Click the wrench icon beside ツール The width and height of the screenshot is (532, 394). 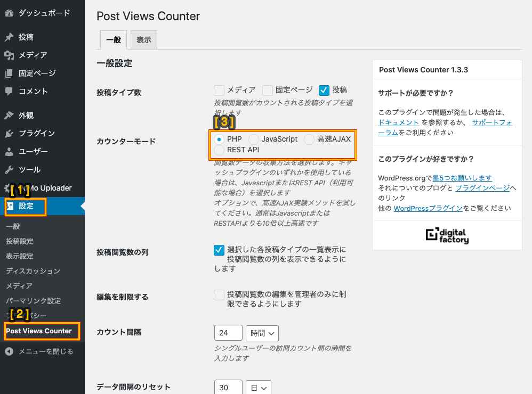(x=9, y=170)
